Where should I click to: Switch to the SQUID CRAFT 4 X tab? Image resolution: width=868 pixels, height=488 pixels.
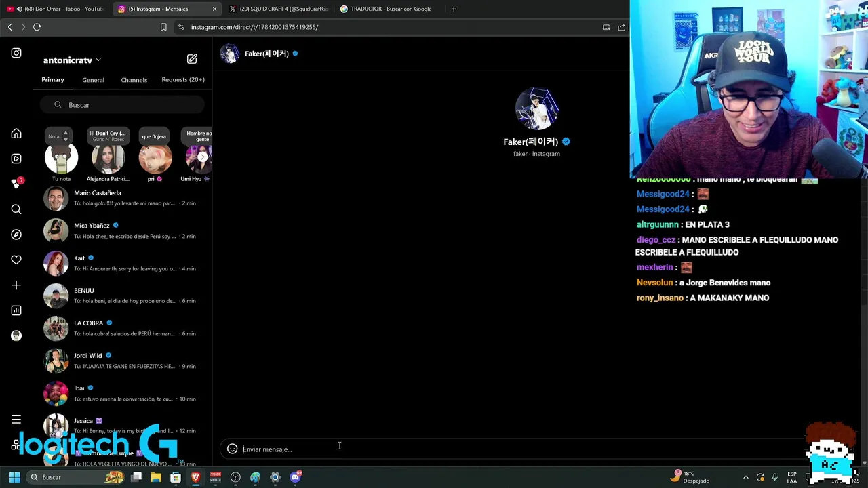click(278, 9)
